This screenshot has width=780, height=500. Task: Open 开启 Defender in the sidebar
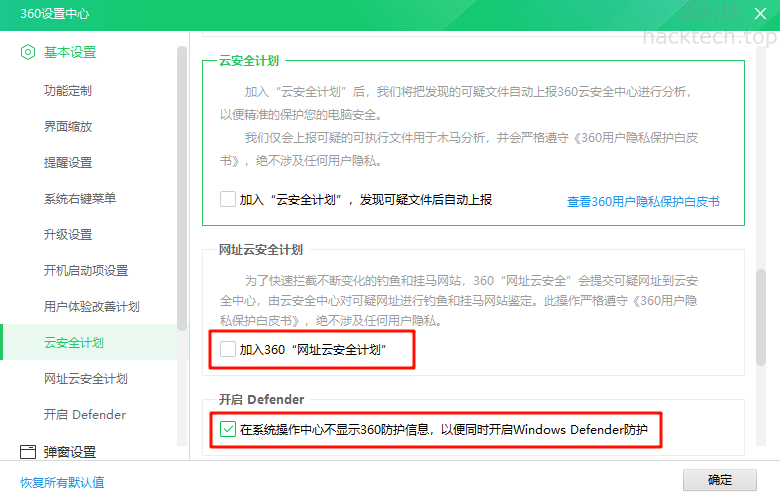(x=85, y=415)
